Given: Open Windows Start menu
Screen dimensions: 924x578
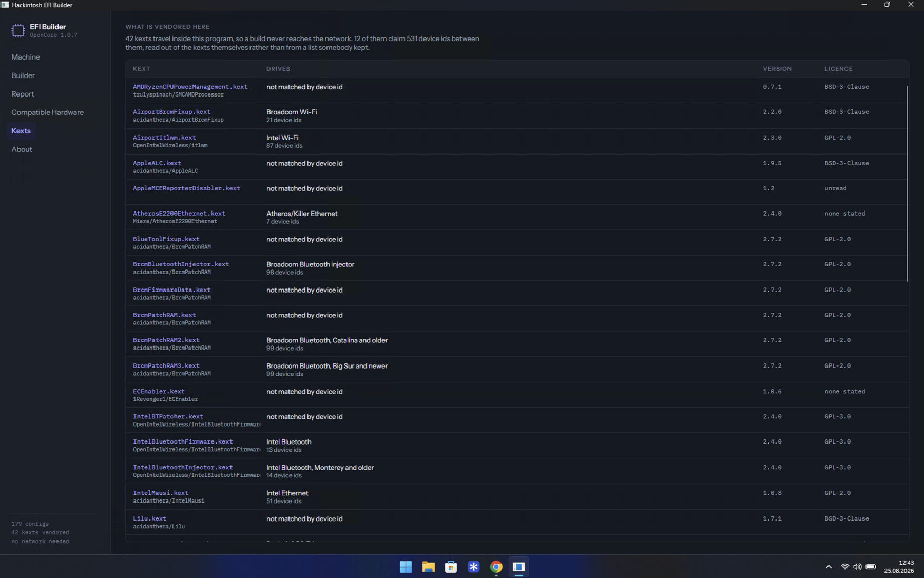Looking at the screenshot, I should click(406, 567).
